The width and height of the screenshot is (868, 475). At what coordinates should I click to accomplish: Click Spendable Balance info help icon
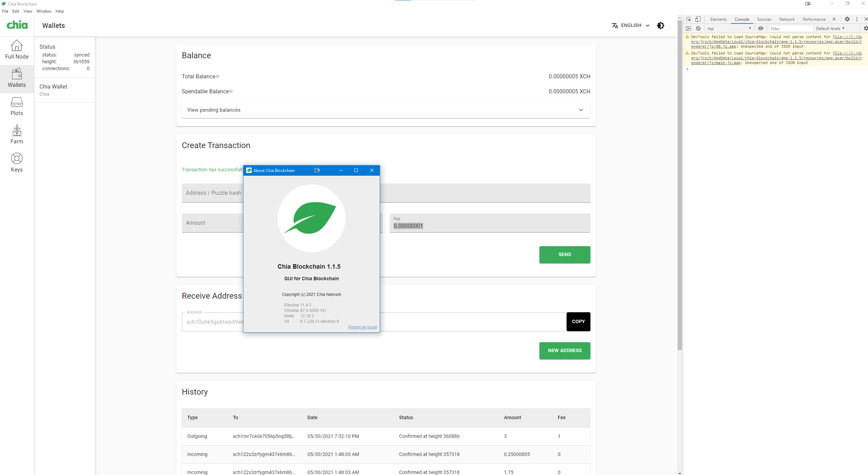(231, 91)
